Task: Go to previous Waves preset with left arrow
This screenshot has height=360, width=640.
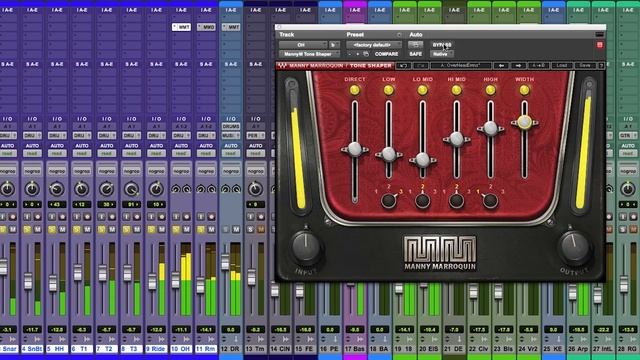Action: coord(501,66)
